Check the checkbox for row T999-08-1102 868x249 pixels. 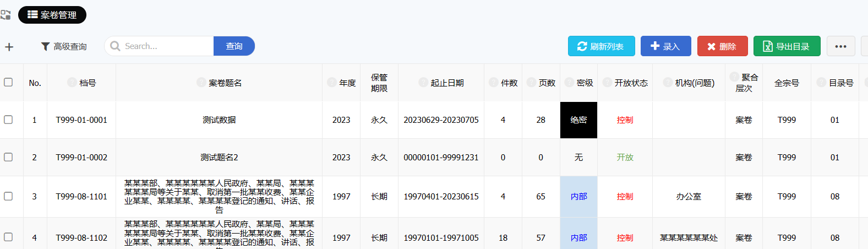coord(8,237)
